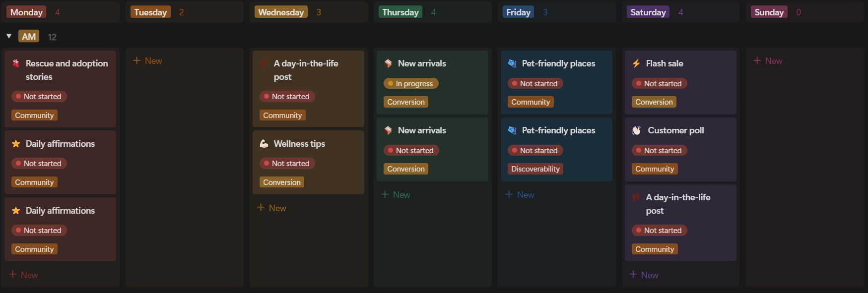Click the rose icon on Rescue and adoption stories
Viewport: 868px width, 293px height.
(16, 63)
